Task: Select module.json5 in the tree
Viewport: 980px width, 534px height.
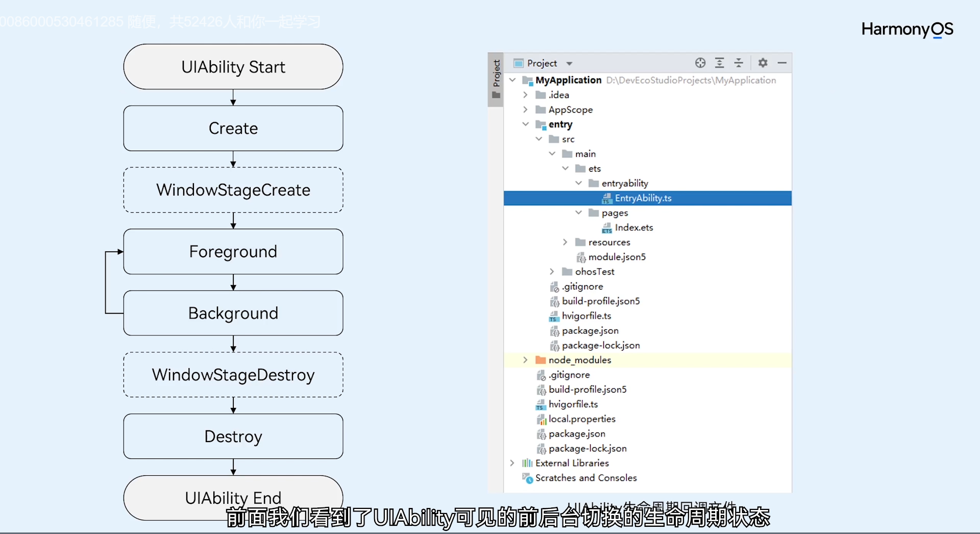Action: point(617,257)
